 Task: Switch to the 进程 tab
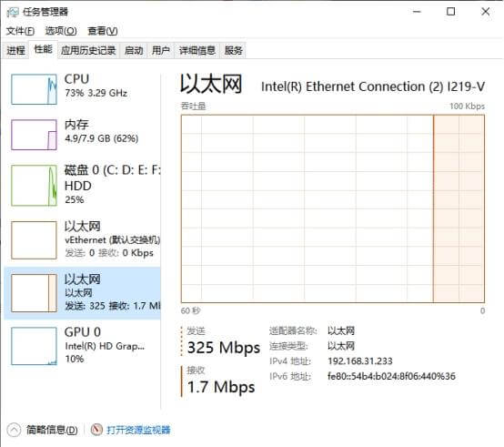[15, 50]
